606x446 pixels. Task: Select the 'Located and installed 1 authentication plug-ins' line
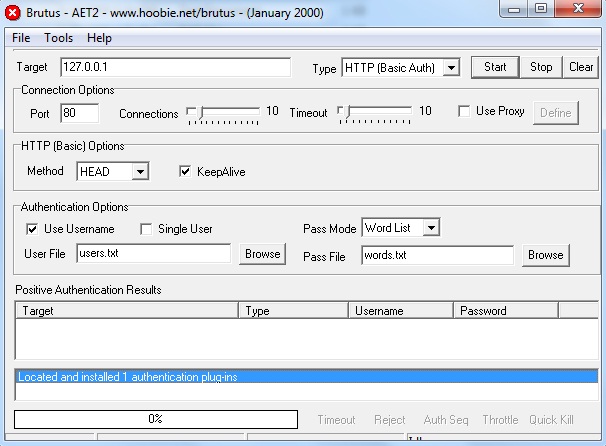[307, 377]
